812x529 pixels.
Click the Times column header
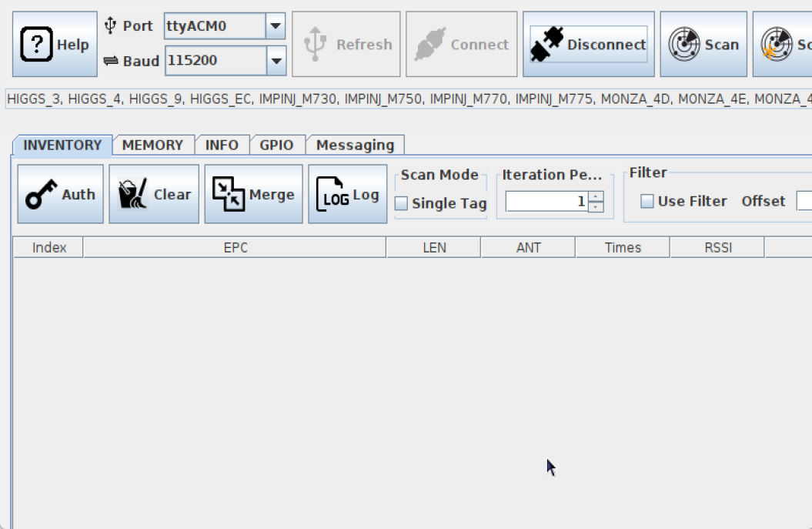[x=623, y=248]
